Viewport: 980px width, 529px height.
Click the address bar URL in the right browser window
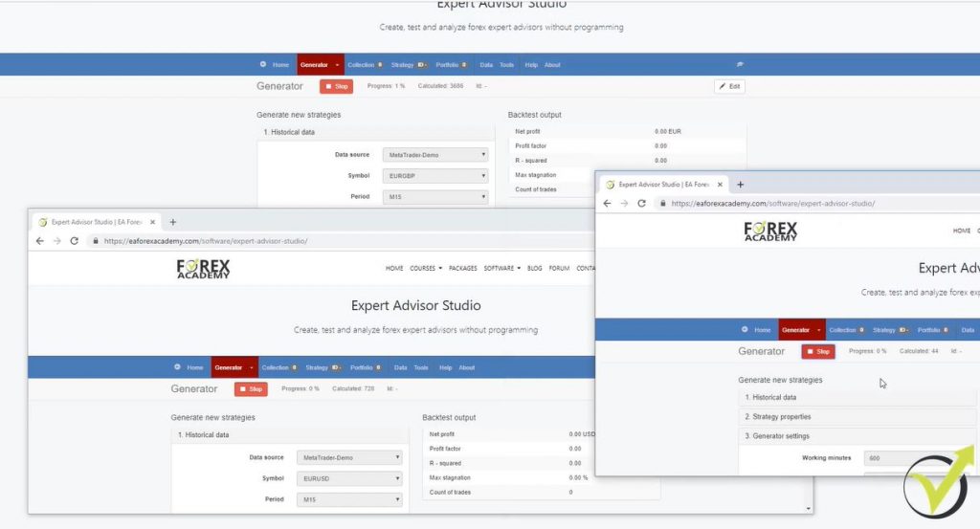tap(773, 204)
